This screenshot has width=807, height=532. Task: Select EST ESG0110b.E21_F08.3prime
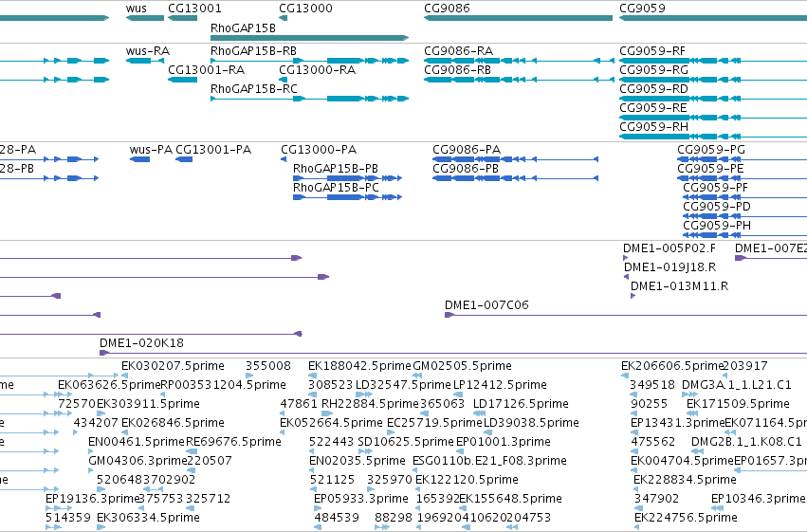(489, 462)
